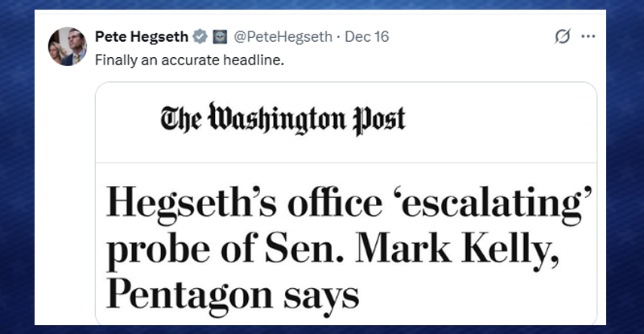Open the Grok explain-post icon
Image resolution: width=644 pixels, height=334 pixels.
coord(563,37)
